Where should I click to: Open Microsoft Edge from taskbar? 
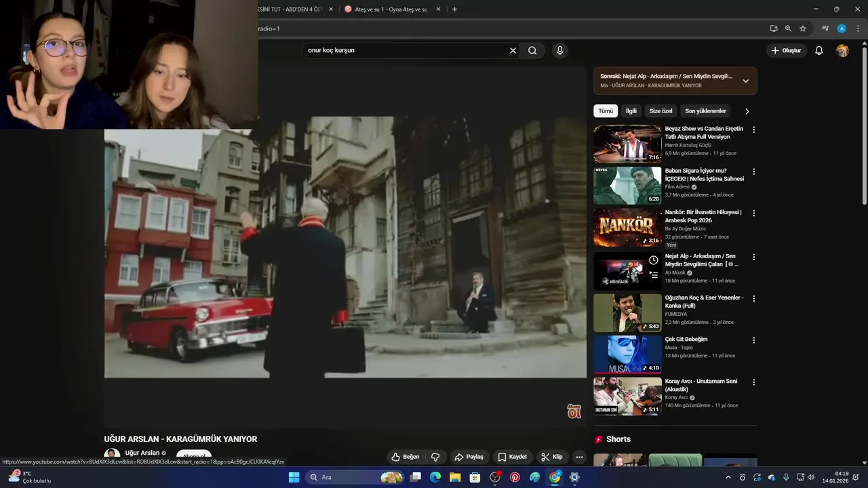pos(435,477)
